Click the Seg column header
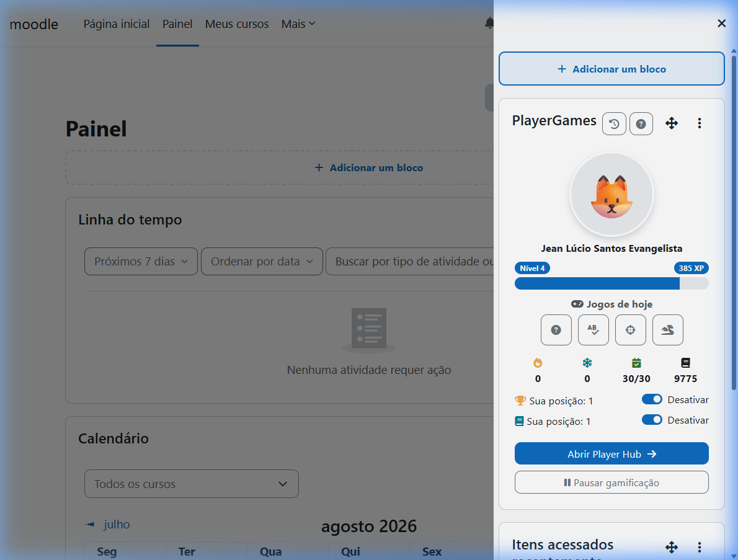The image size is (738, 560). pos(107,551)
